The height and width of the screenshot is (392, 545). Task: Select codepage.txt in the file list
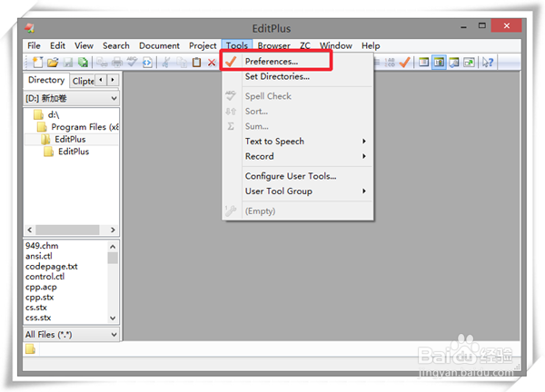click(x=52, y=266)
